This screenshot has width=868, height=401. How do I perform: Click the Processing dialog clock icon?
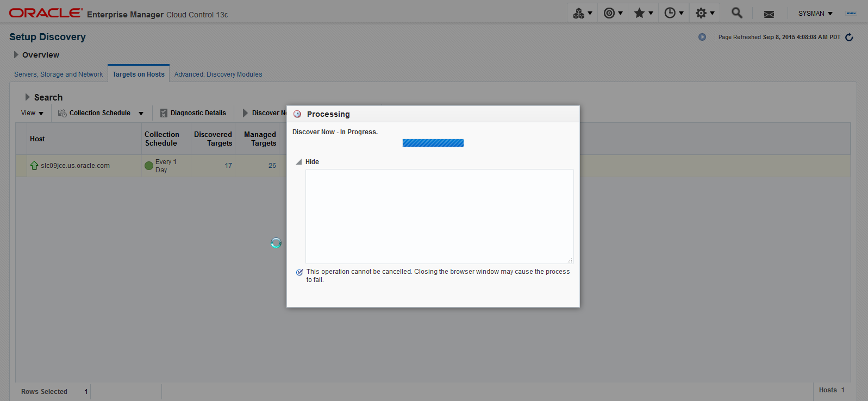tap(297, 114)
